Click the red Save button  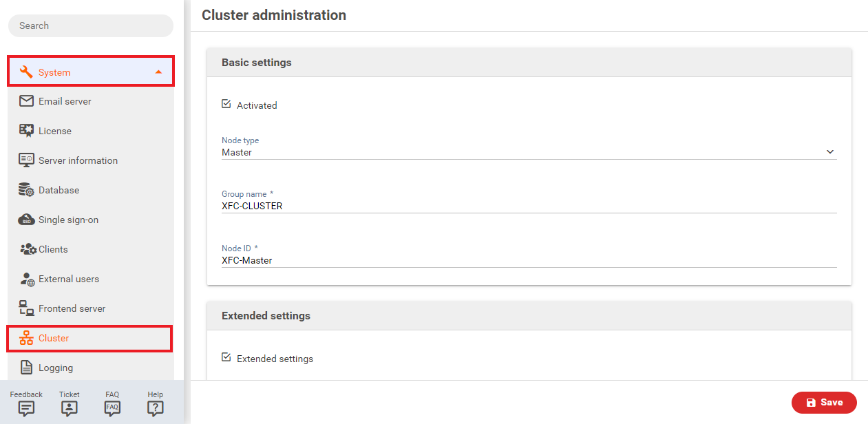point(824,403)
